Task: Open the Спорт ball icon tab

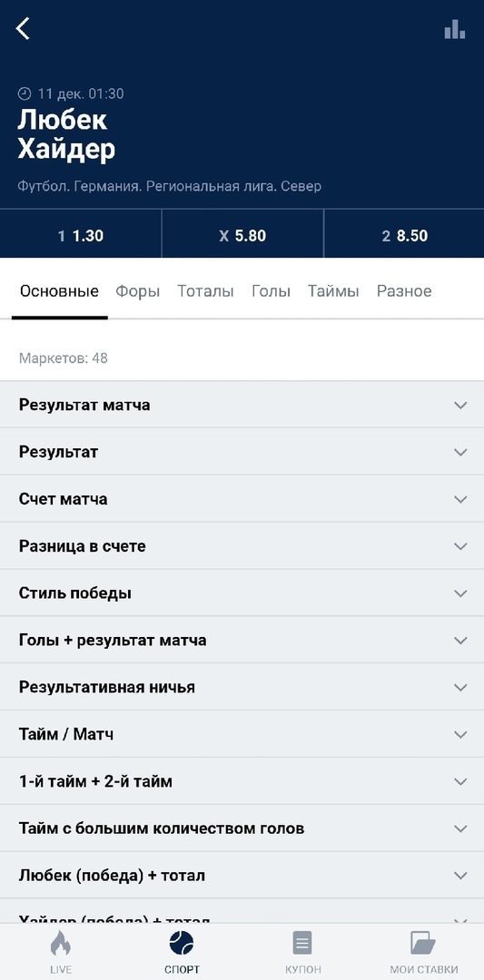Action: click(182, 943)
